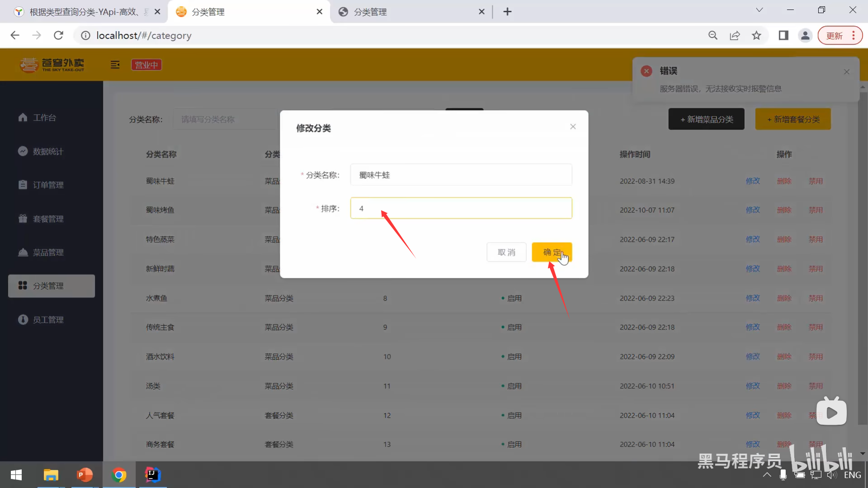Open the browser tab search chevron
Image resolution: width=868 pixels, height=488 pixels.
(759, 9)
